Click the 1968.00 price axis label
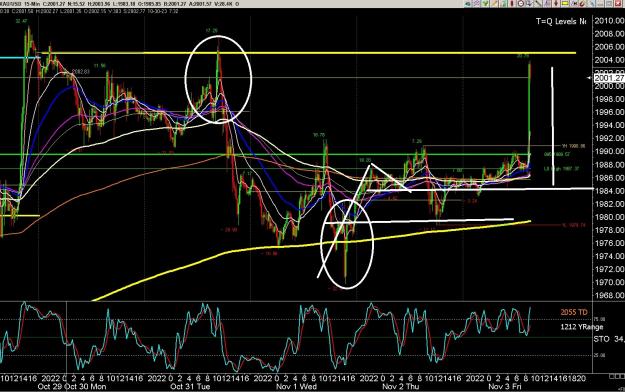 coord(609,295)
